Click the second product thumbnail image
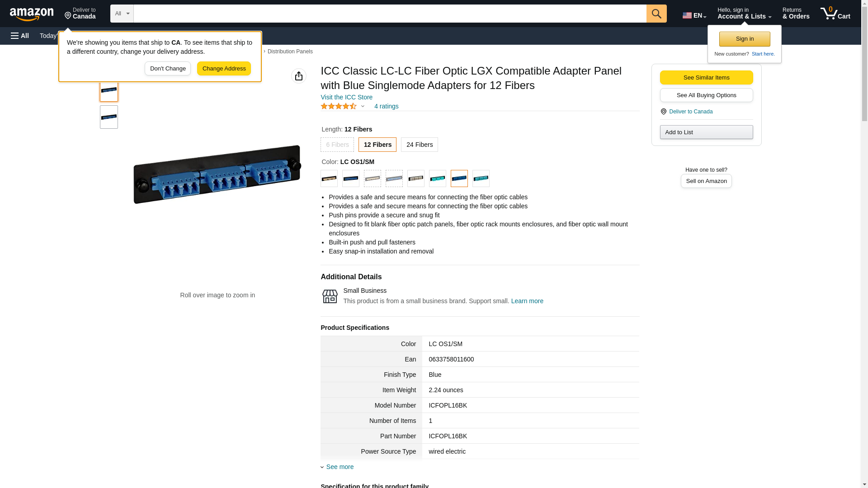868x488 pixels. (109, 117)
